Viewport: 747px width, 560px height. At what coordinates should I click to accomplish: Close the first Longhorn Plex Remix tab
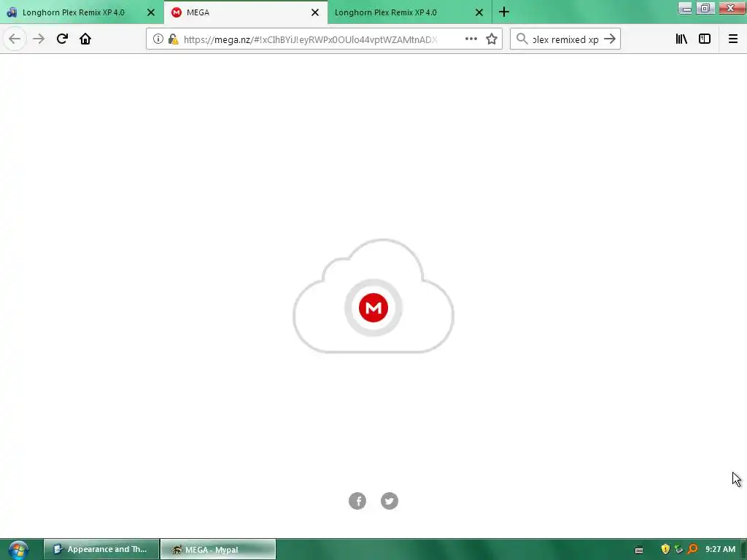pyautogui.click(x=150, y=12)
